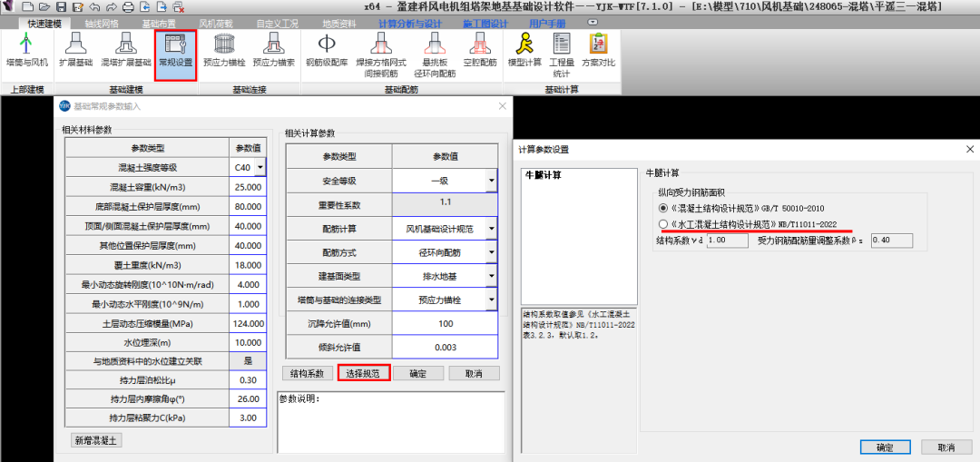Switch to 基础布置 tab
980x462 pixels.
pos(159,24)
